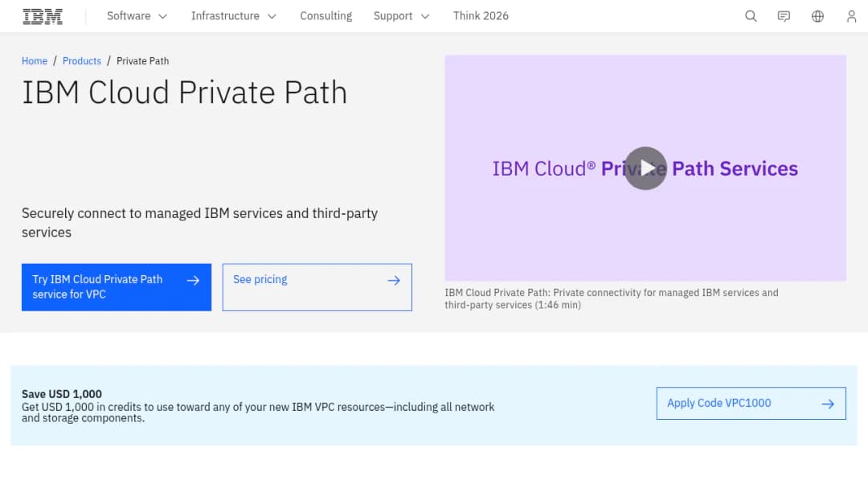Screen dimensions: 868x489
Task: Go to Products breadcrumb link
Action: (82, 61)
